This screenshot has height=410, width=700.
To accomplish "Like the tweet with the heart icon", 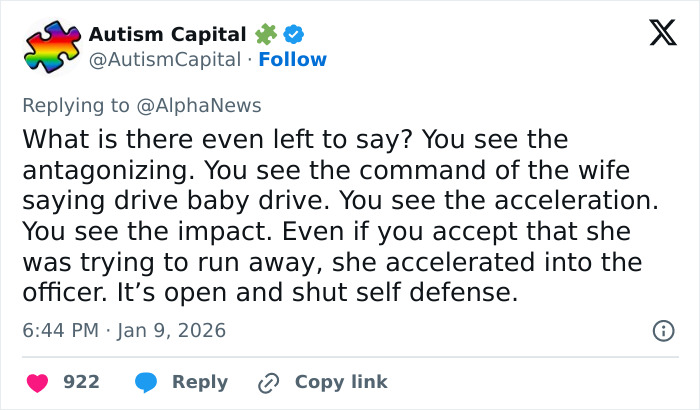I will point(37,382).
